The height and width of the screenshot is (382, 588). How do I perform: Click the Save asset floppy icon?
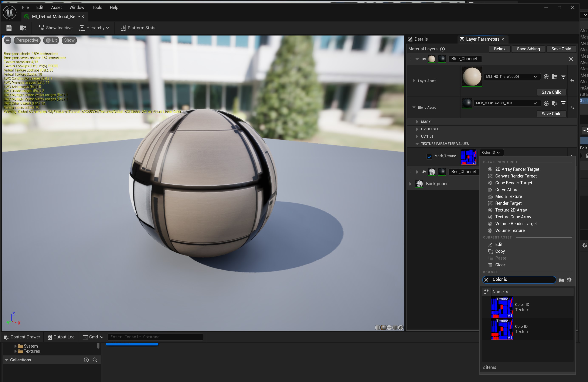tap(9, 28)
